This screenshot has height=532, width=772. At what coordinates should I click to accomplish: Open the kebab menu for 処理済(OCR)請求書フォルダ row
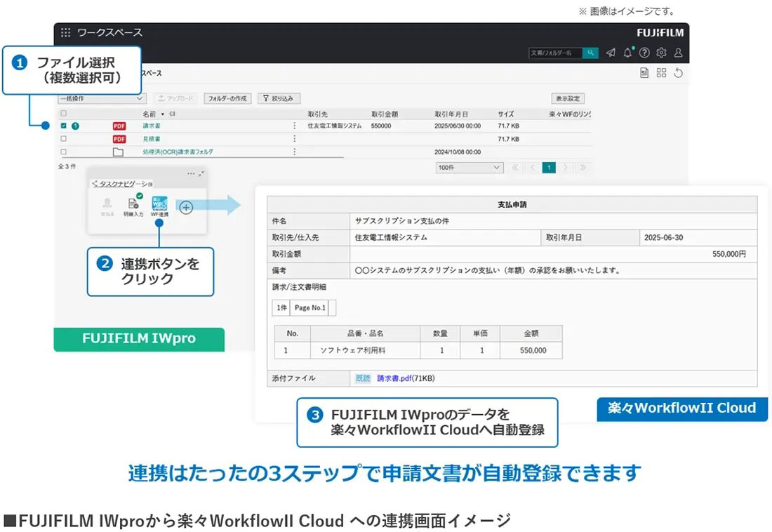point(295,152)
